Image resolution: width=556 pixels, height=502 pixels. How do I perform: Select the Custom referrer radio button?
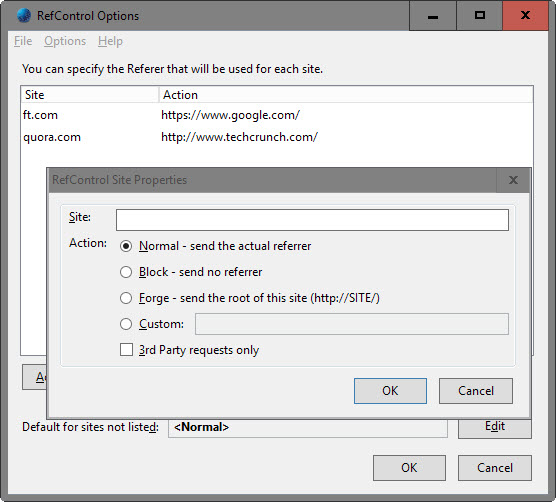pyautogui.click(x=126, y=324)
